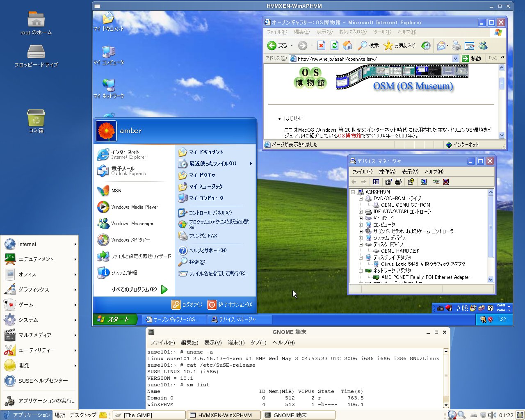This screenshot has width=525, height=420.
Task: Click Device Manager help/properties toolbar icon
Action: tap(411, 182)
